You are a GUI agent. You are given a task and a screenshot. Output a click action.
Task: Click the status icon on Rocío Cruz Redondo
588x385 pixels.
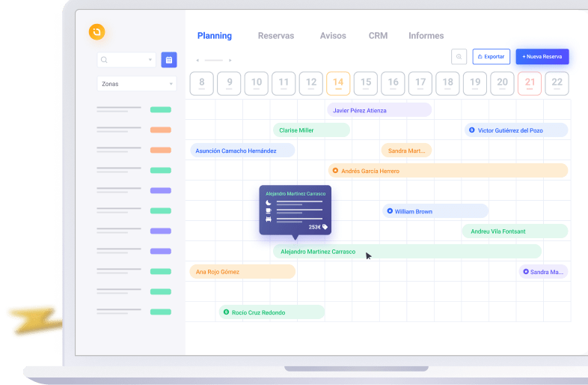pyautogui.click(x=226, y=312)
